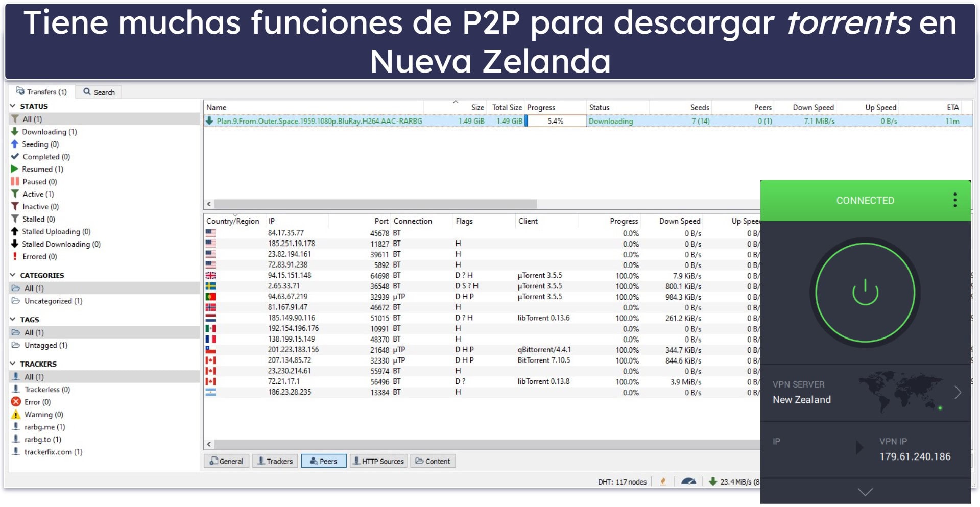The image size is (980, 507).
Task: Click DHT: 117 nodes status
Action: coord(622,481)
